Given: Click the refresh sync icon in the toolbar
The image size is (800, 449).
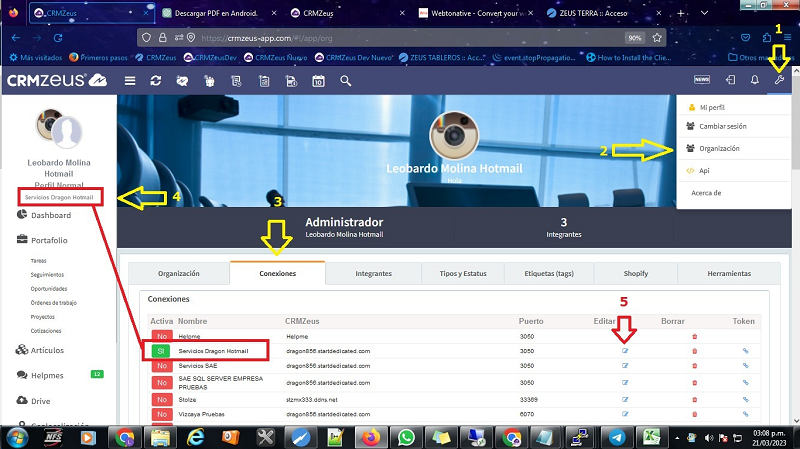Looking at the screenshot, I should point(156,80).
